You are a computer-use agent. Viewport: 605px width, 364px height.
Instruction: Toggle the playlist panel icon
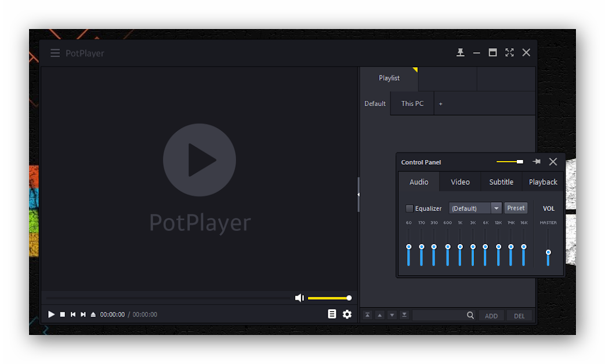coord(332,314)
